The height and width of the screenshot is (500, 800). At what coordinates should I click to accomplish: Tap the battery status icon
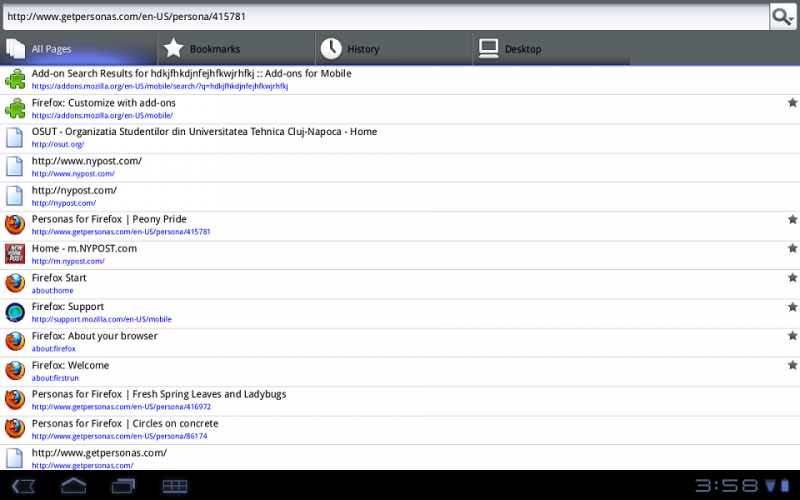tap(785, 486)
